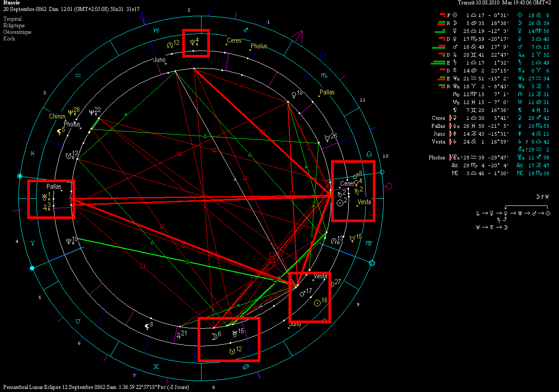Select the yellow transit Mercury glyph in Virgo
The image size is (559, 392).
(352, 239)
